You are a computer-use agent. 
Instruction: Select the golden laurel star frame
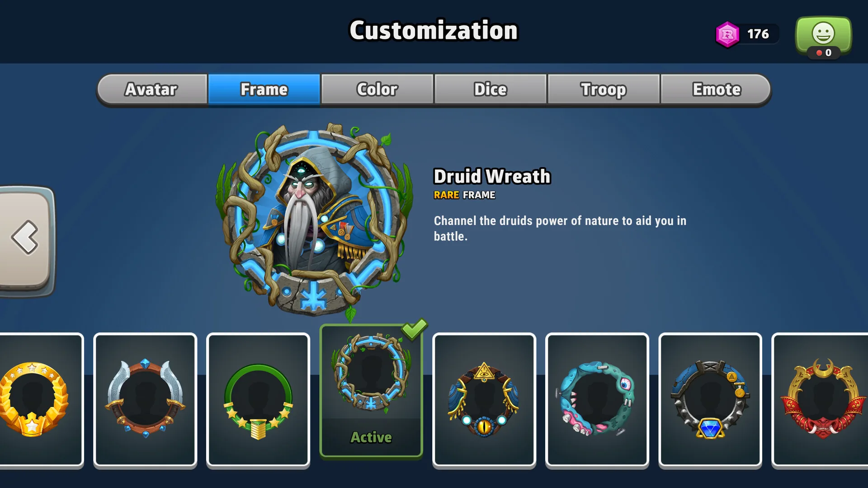click(x=42, y=400)
